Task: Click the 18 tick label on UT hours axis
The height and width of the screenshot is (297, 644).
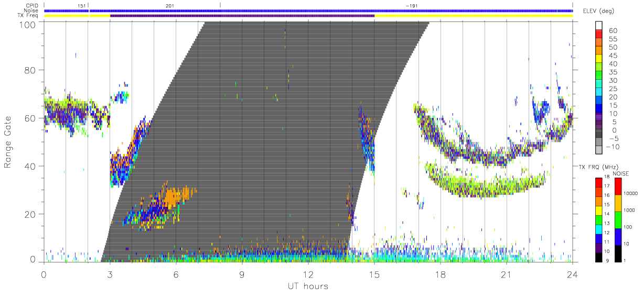Action: 440,274
